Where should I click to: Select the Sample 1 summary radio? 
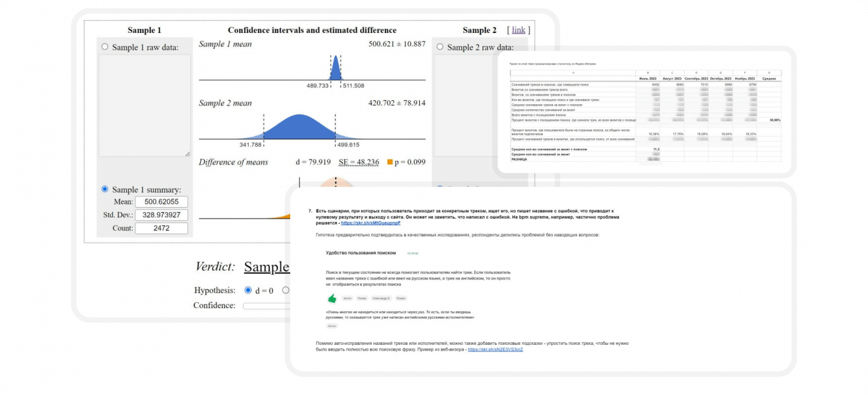tap(105, 190)
